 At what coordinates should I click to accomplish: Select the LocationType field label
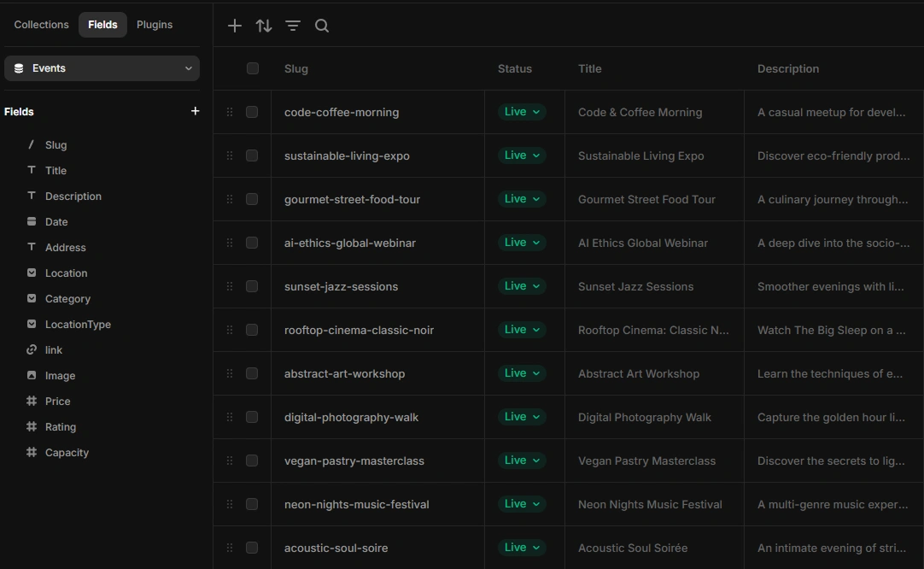point(78,325)
